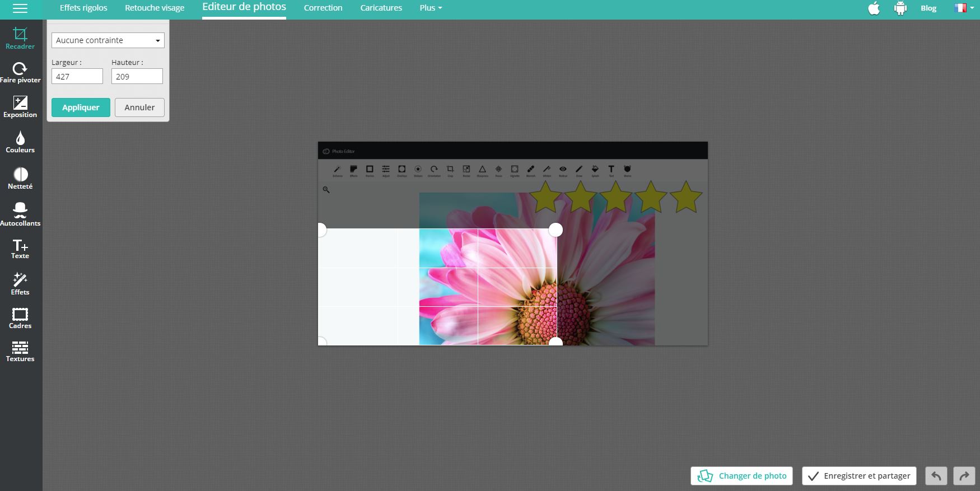Viewport: 980px width, 491px height.
Task: Select the Recadrer crop tool
Action: point(20,38)
